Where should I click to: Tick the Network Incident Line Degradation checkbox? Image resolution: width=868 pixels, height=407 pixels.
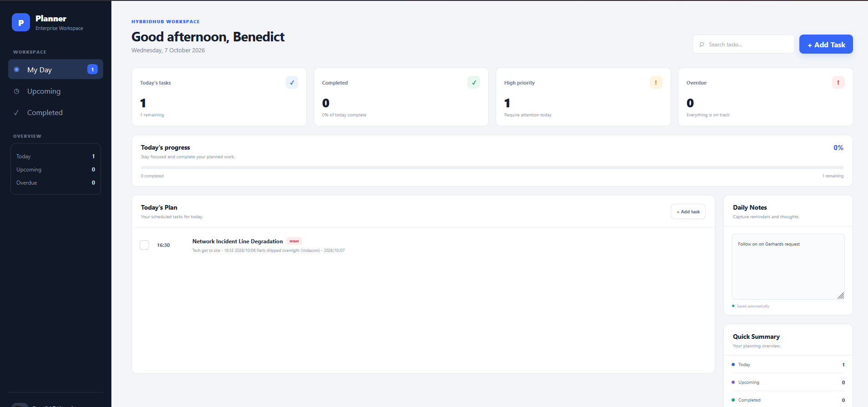(x=144, y=245)
